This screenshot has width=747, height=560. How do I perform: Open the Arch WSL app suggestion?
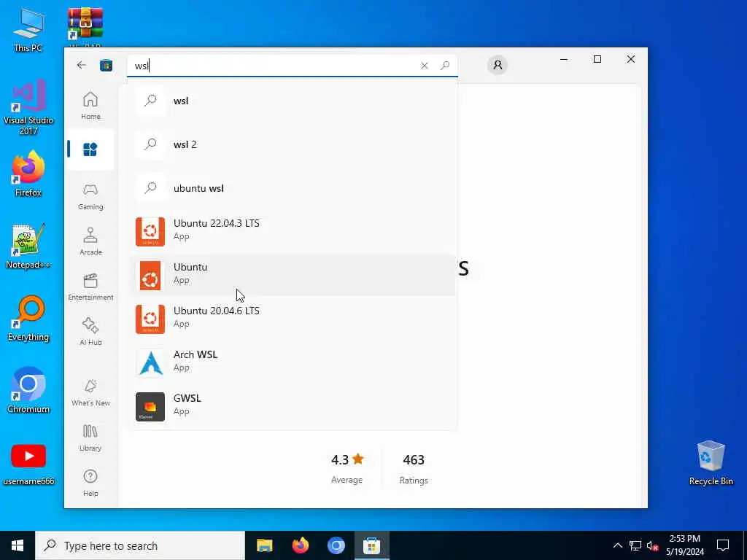tap(293, 363)
